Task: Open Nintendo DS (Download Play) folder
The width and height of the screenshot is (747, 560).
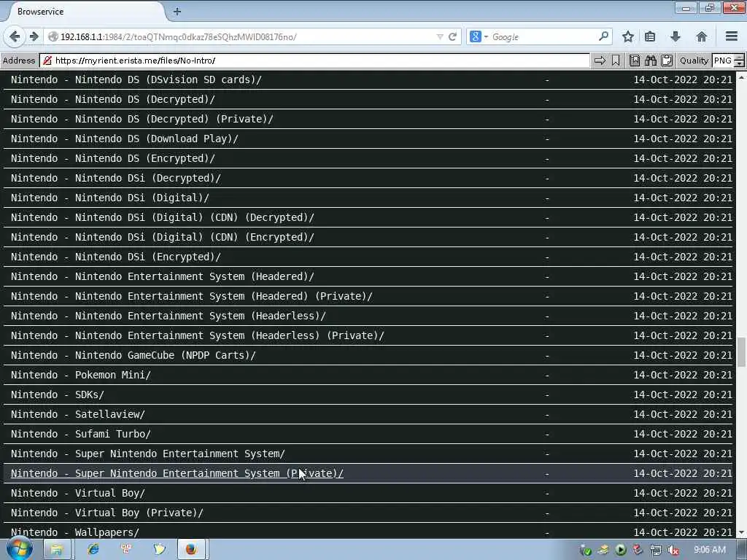Action: tap(124, 139)
